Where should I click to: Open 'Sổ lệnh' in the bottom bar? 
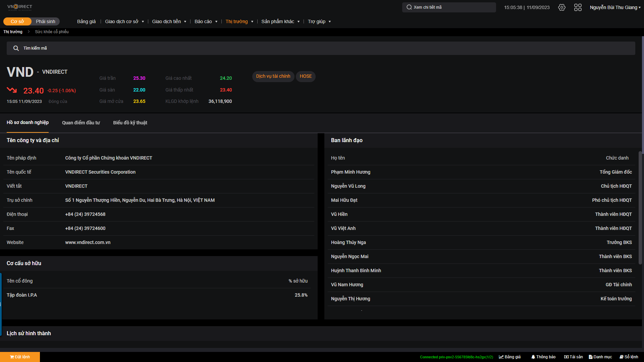629,357
